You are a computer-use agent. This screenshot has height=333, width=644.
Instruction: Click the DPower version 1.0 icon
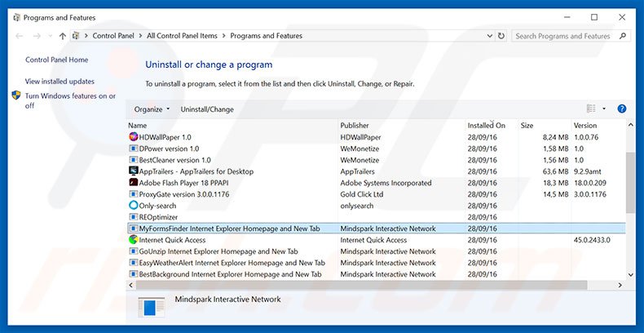(133, 149)
